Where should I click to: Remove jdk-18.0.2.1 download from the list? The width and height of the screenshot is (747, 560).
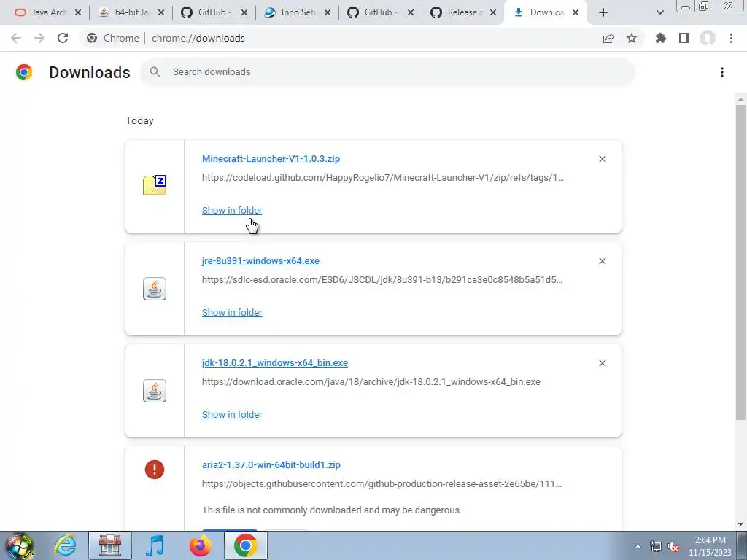pos(603,363)
